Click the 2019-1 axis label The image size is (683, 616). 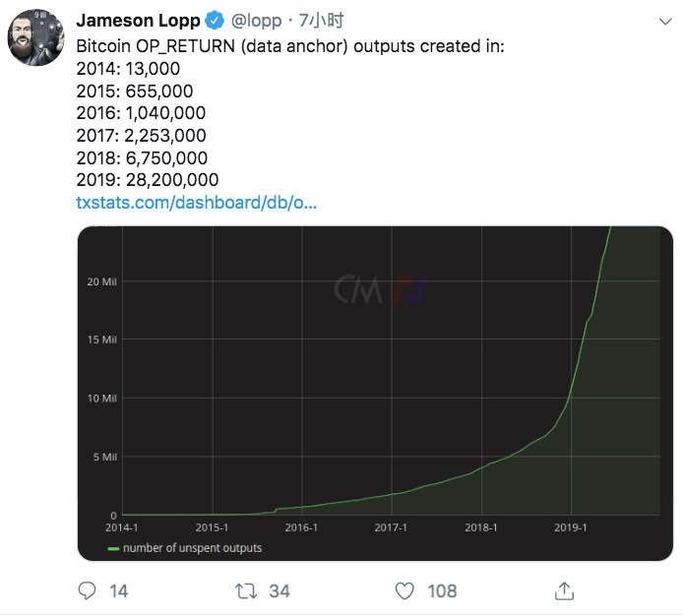pyautogui.click(x=570, y=527)
